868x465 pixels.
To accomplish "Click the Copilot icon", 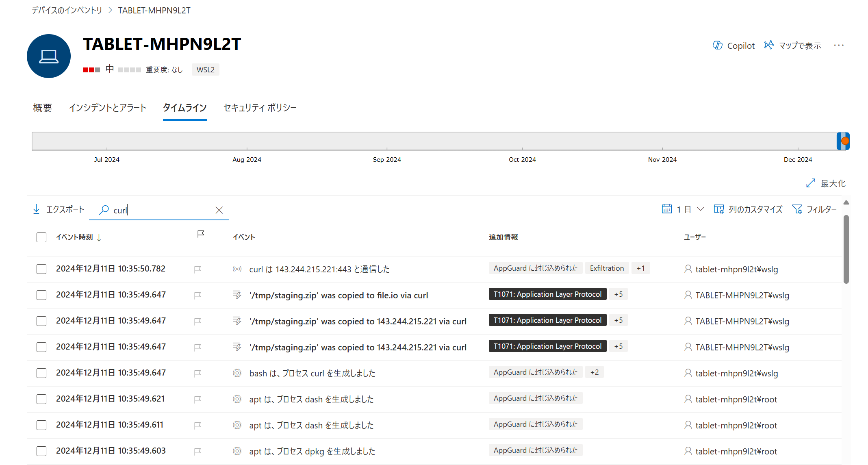I will click(717, 46).
